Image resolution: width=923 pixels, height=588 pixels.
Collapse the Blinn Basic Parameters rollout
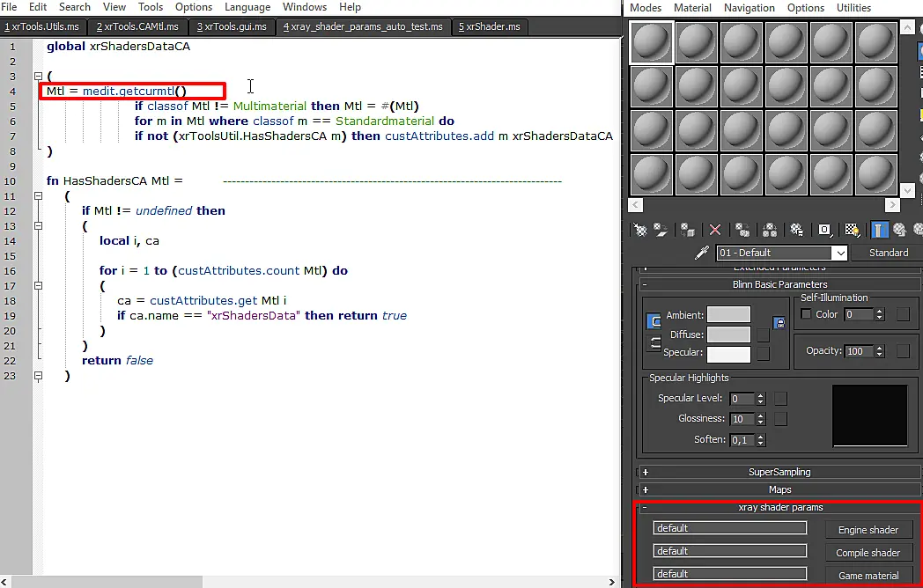coord(779,284)
